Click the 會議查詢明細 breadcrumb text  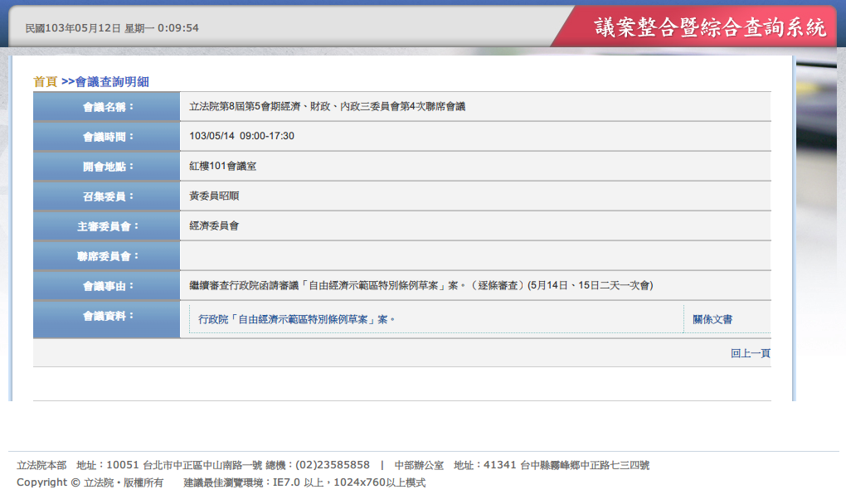click(112, 81)
